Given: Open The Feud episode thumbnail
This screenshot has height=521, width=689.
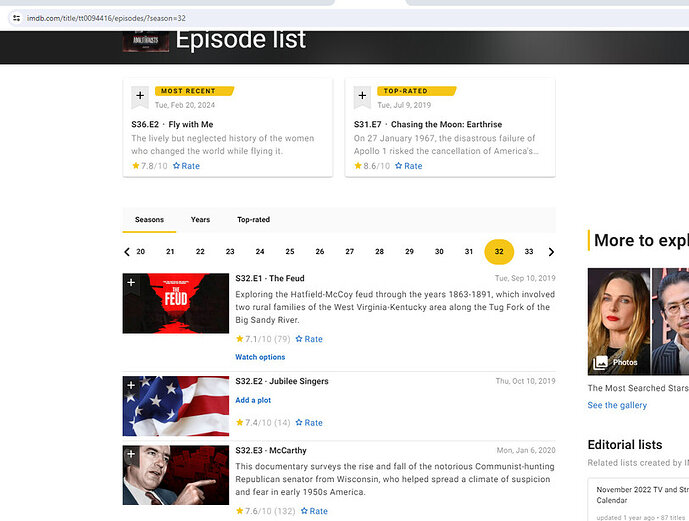Looking at the screenshot, I should point(176,303).
